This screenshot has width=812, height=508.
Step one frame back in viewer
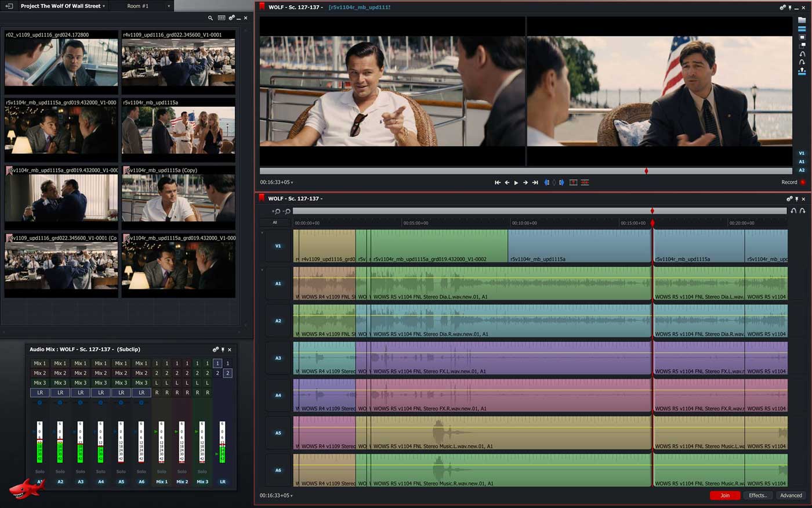tap(507, 182)
